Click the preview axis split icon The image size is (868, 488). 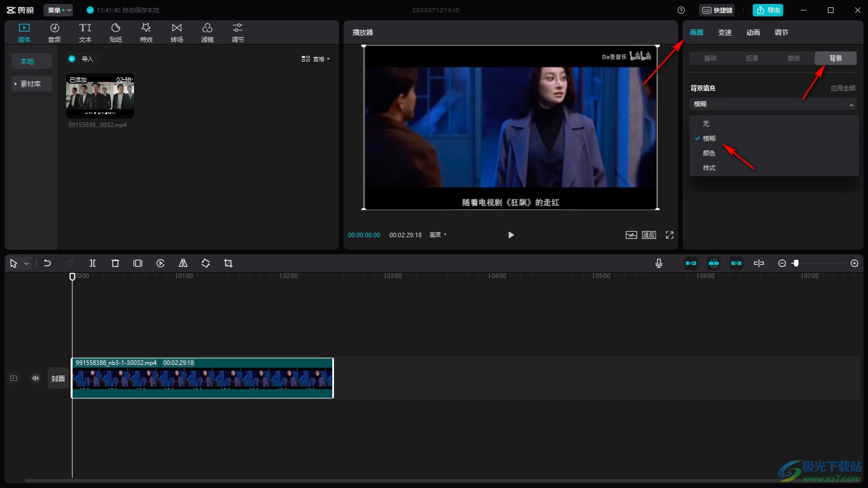[759, 263]
